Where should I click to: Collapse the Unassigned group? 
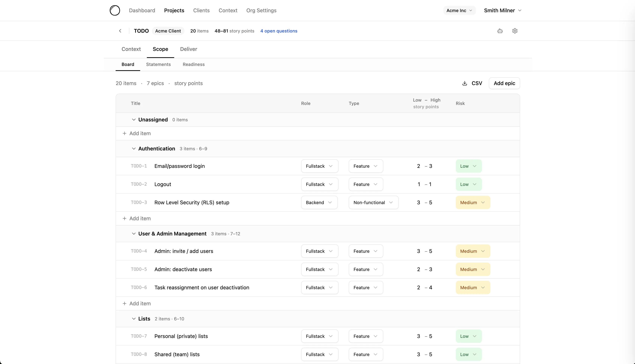134,120
